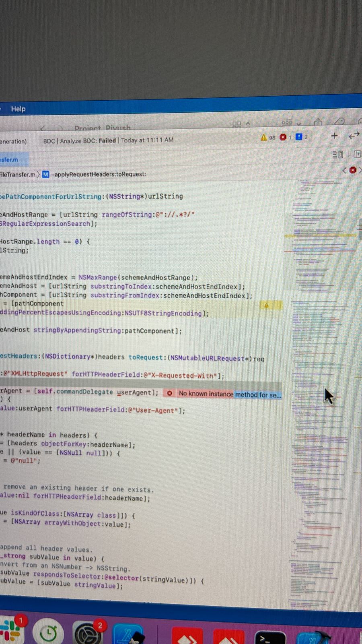Screen dimensions: 362x644
Task: Click 'objectForKey:headerName' in the code
Action: point(88,444)
